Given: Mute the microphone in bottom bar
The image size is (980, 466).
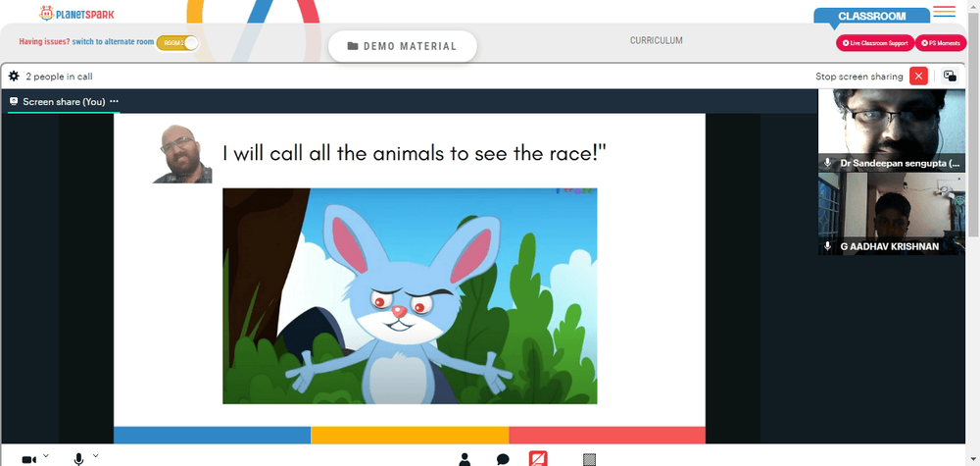Looking at the screenshot, I should coord(78,460).
